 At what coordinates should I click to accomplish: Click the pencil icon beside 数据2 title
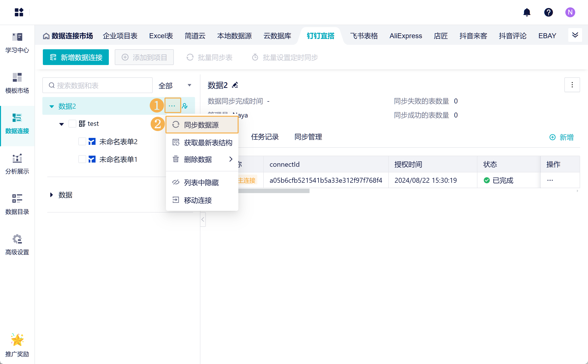235,85
